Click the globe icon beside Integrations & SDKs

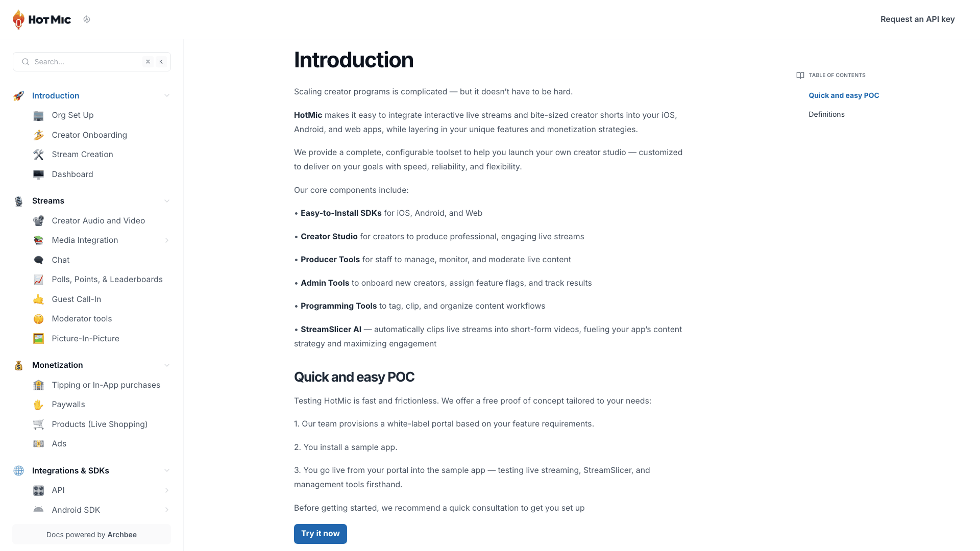pyautogui.click(x=18, y=470)
